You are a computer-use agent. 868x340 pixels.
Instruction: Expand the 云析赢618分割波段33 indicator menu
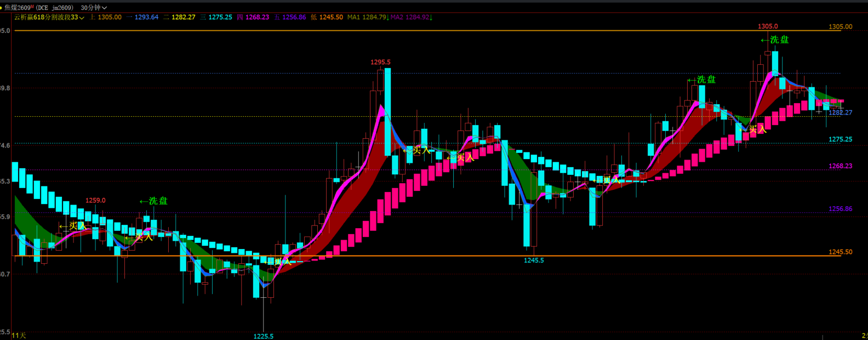coord(49,18)
